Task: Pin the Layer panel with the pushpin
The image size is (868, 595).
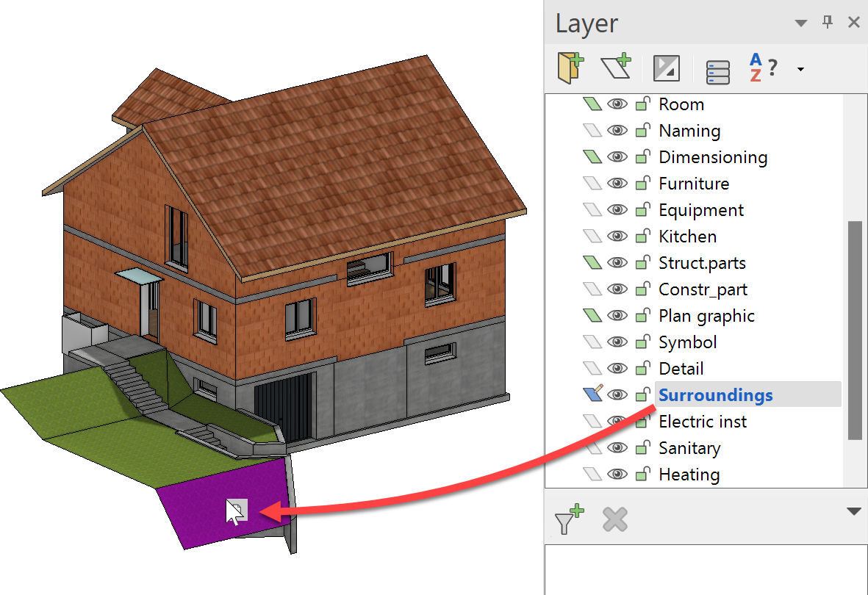Action: point(828,23)
